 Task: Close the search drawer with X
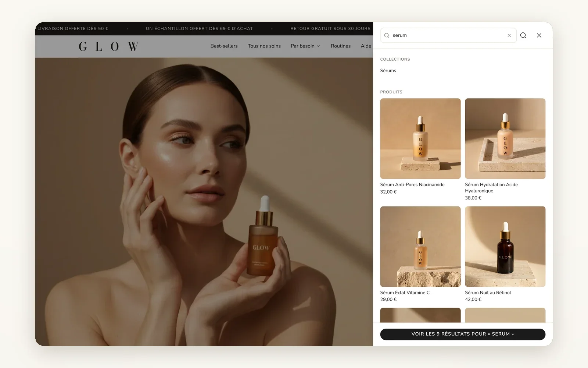pyautogui.click(x=539, y=35)
